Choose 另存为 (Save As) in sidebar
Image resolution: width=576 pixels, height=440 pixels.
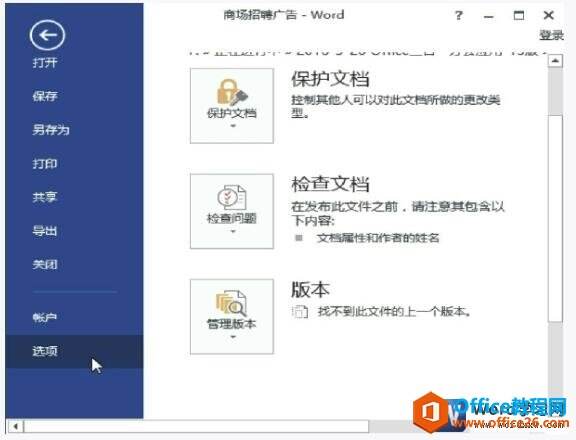[x=51, y=130]
